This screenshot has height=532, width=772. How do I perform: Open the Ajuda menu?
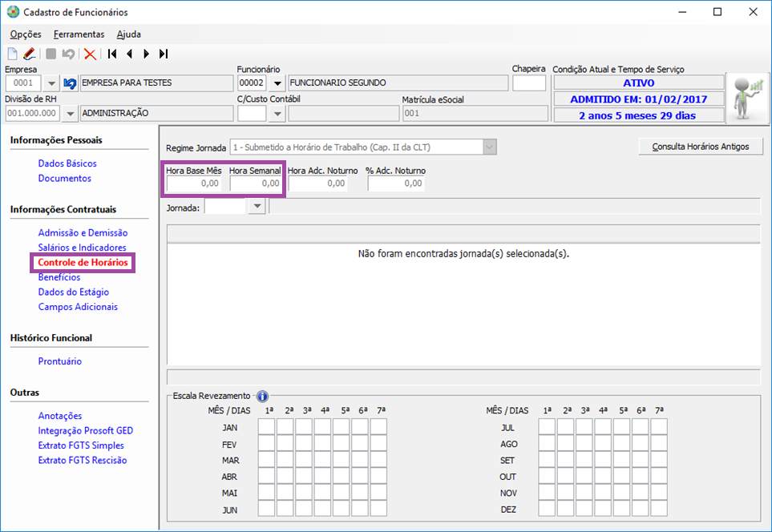(128, 34)
